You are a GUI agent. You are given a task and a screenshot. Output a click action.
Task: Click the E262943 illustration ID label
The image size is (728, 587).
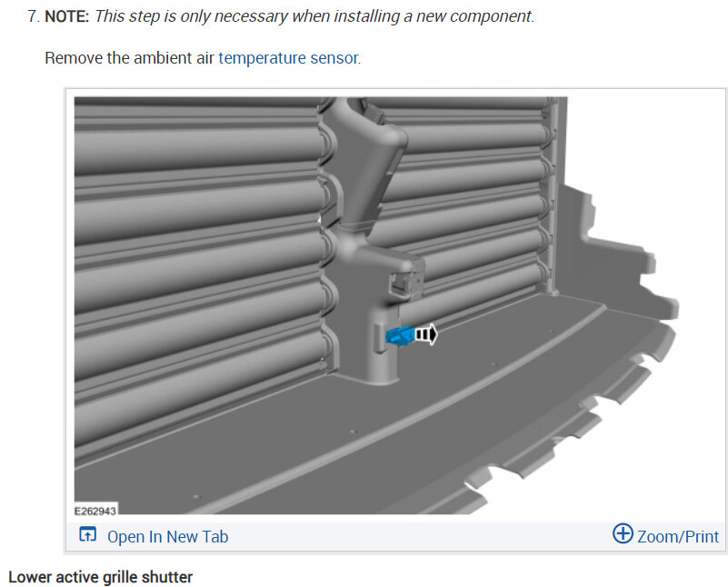(x=95, y=511)
